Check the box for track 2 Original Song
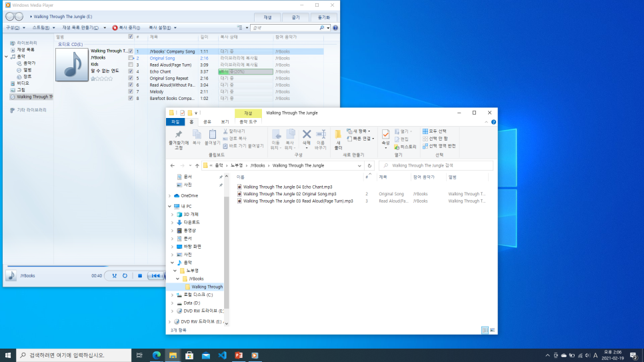 point(131,58)
